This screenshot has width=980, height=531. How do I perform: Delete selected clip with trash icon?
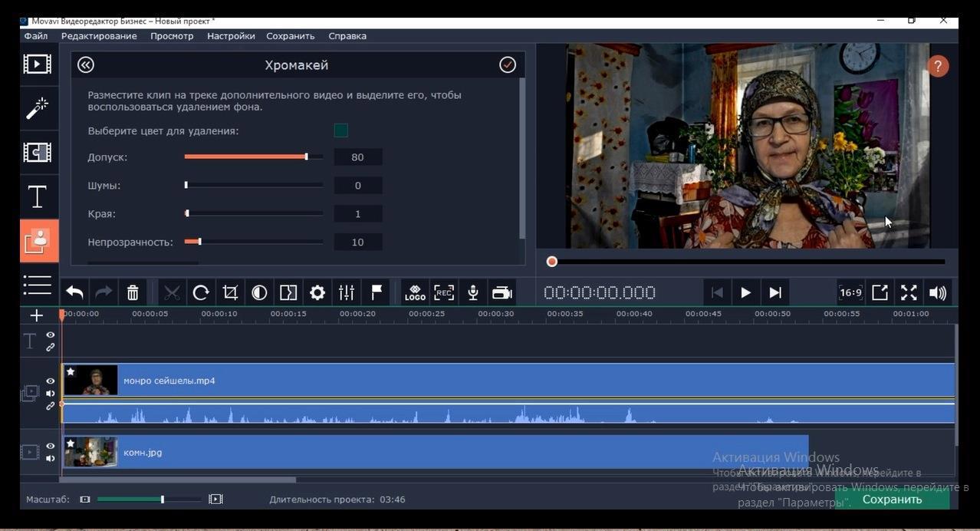point(133,292)
